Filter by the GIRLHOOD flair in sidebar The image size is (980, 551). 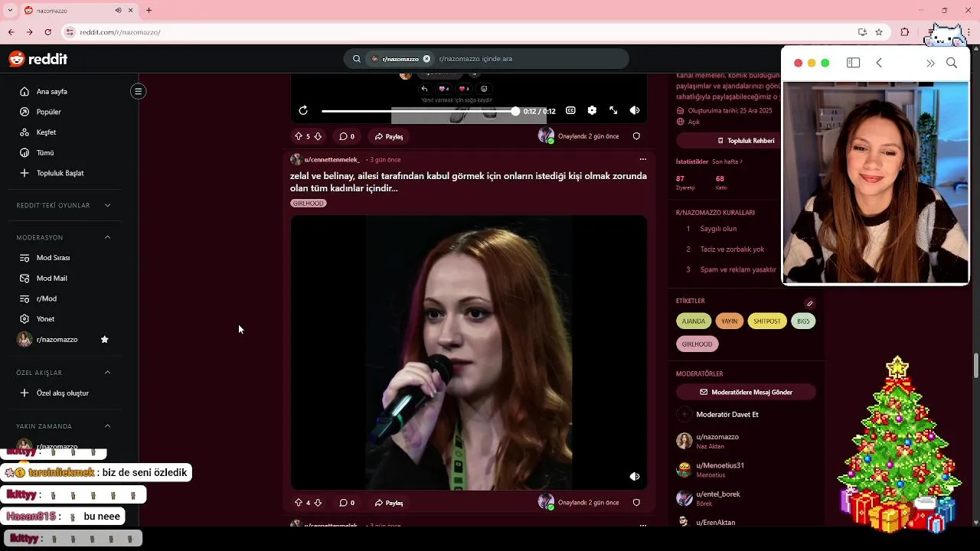pos(697,344)
